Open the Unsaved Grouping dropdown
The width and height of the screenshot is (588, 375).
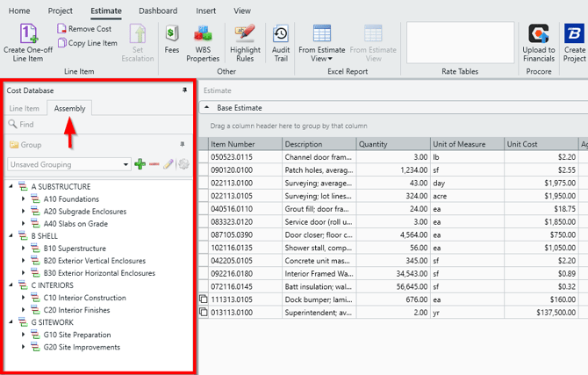coord(125,164)
